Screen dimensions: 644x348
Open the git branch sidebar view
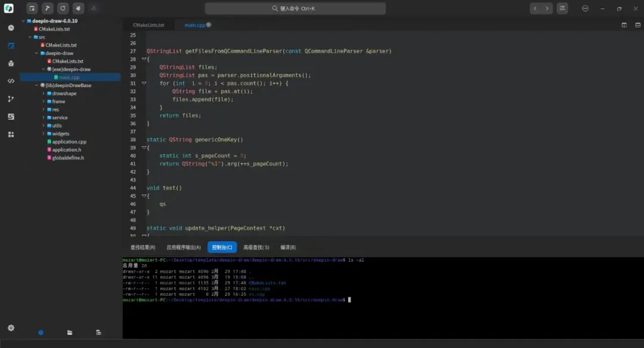(11, 99)
